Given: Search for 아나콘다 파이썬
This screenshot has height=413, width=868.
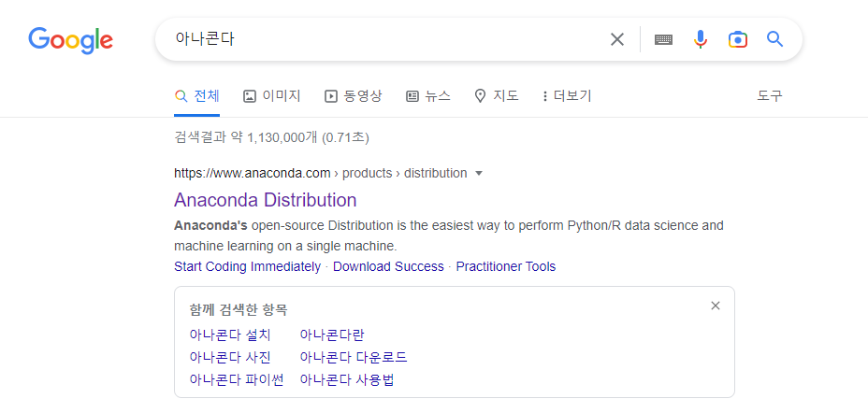Looking at the screenshot, I should pyautogui.click(x=237, y=379).
